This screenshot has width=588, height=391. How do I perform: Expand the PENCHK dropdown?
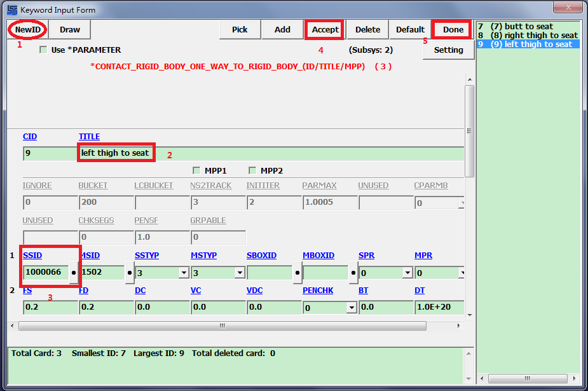[x=352, y=308]
